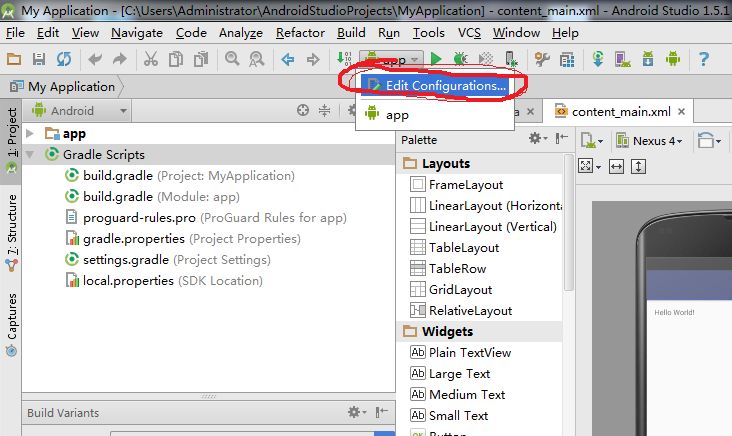Select proguard-rules.pro file
This screenshot has width=732, height=436.
pos(206,218)
